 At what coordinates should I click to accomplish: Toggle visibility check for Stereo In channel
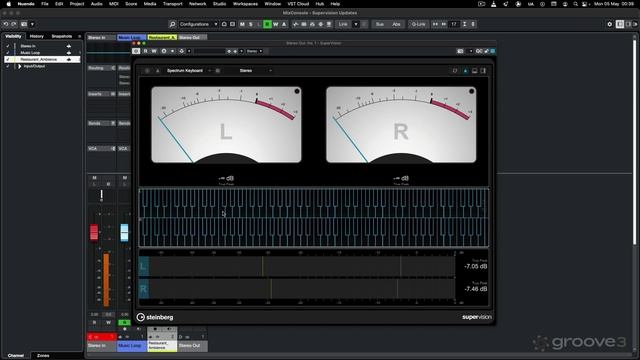tap(7, 46)
